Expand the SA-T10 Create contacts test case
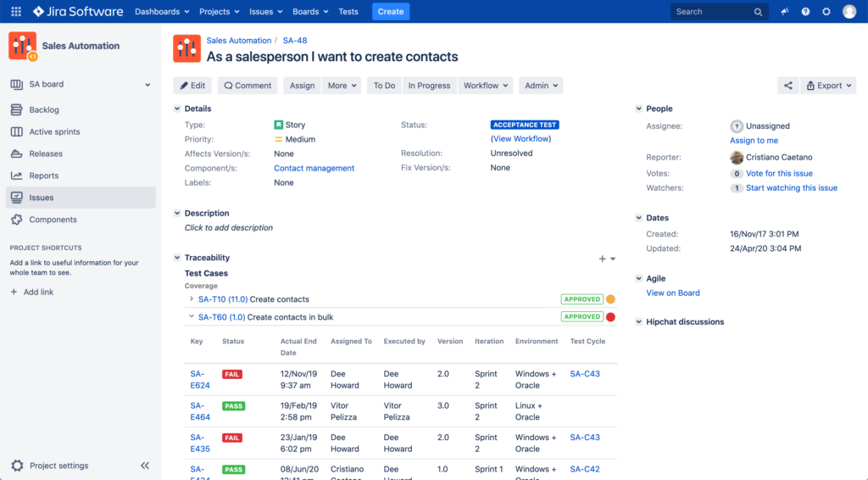 click(x=192, y=299)
